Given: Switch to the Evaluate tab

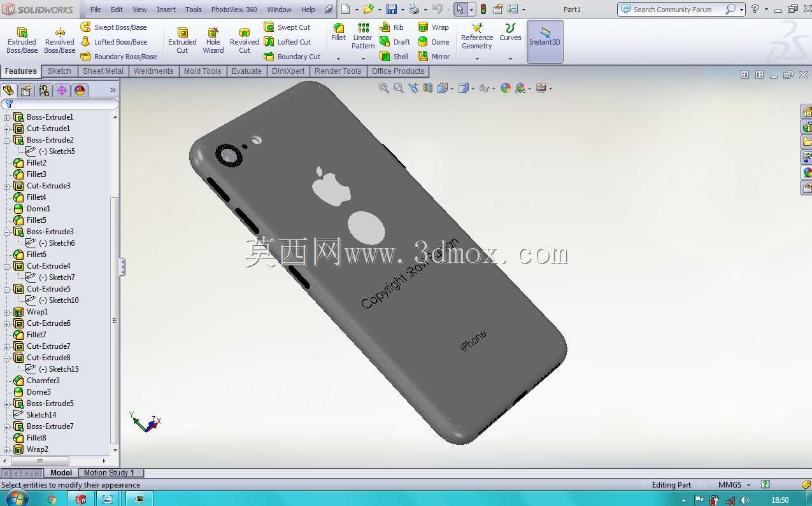Looking at the screenshot, I should tap(246, 71).
